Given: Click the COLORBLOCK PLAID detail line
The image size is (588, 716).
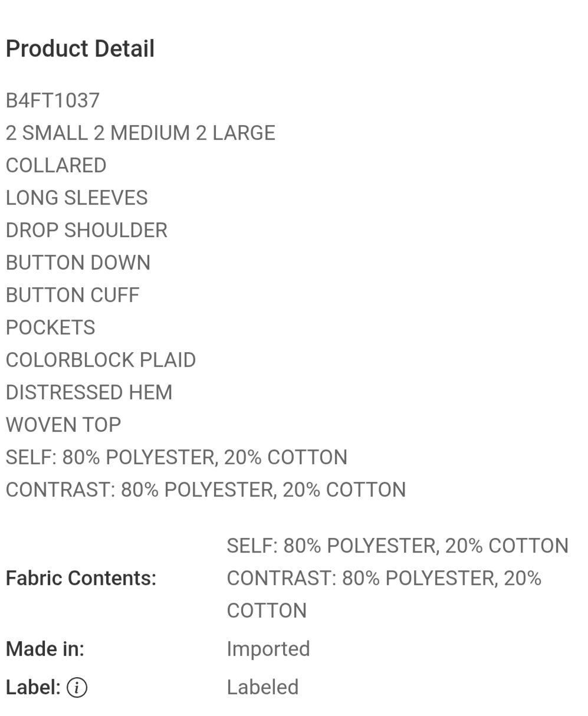Looking at the screenshot, I should pyautogui.click(x=101, y=360).
